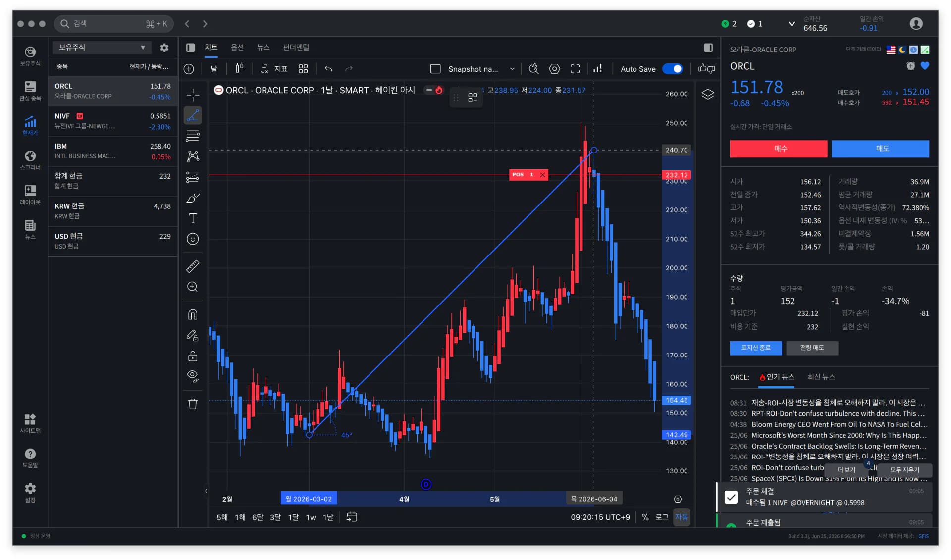This screenshot has height=560, width=951.
Task: Select the 차트 tab
Action: 211,47
